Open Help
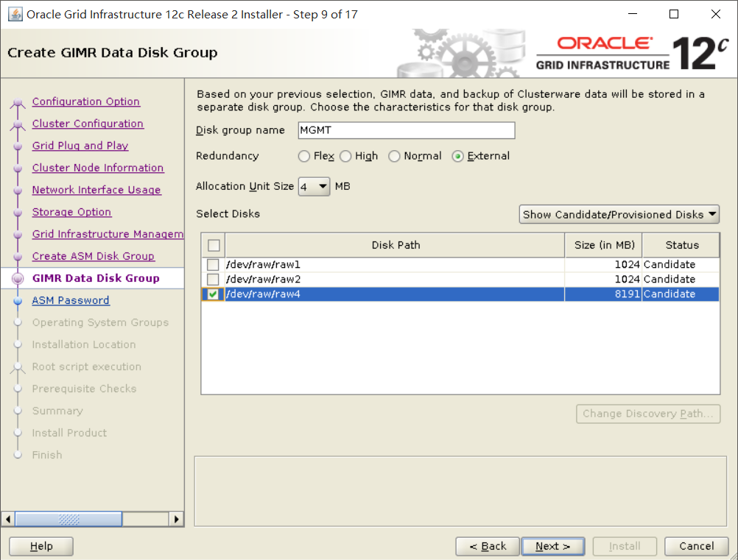 [x=41, y=546]
